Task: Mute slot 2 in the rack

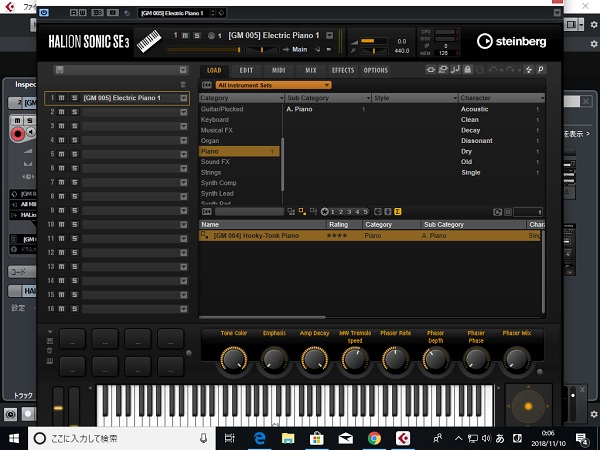Action: click(61, 112)
